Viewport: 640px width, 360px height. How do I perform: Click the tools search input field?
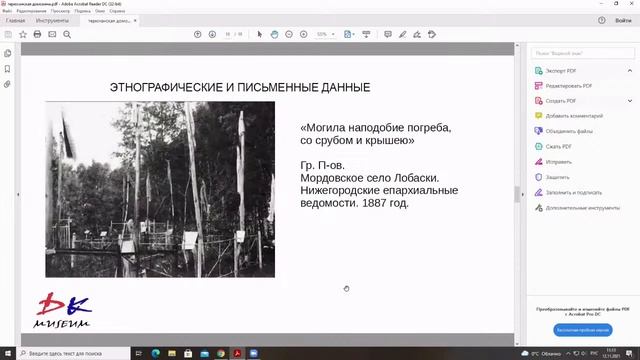pyautogui.click(x=583, y=53)
